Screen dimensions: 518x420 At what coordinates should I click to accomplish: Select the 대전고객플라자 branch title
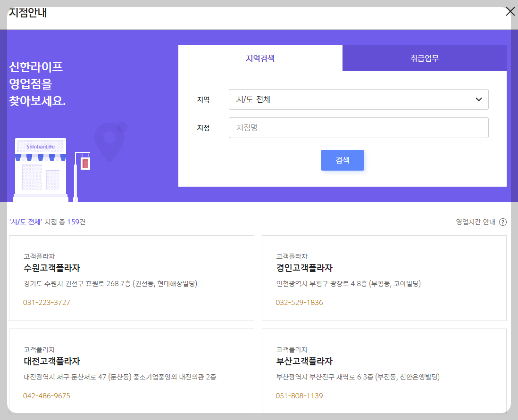(52, 361)
